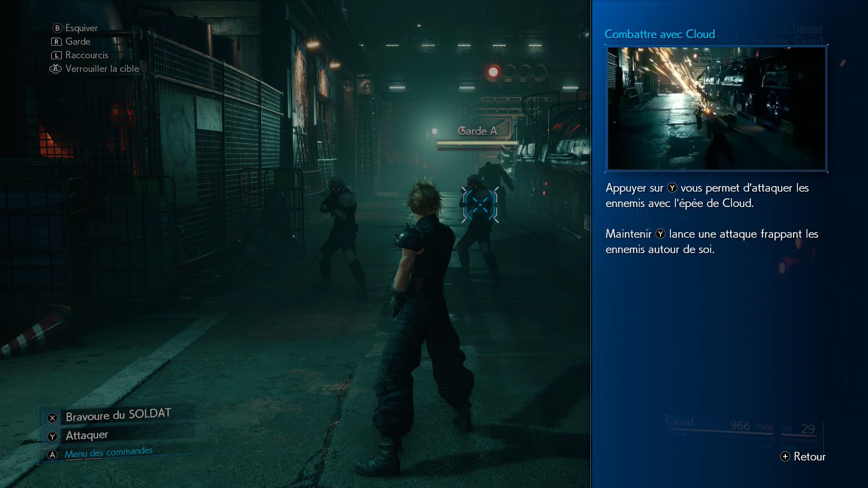Click the L button icon beside Raccourcis
This screenshot has width=868, height=488.
[56, 55]
